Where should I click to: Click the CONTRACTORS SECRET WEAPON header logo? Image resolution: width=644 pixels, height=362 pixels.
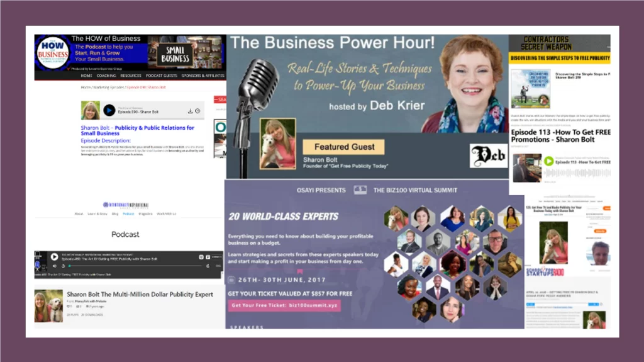click(x=547, y=43)
